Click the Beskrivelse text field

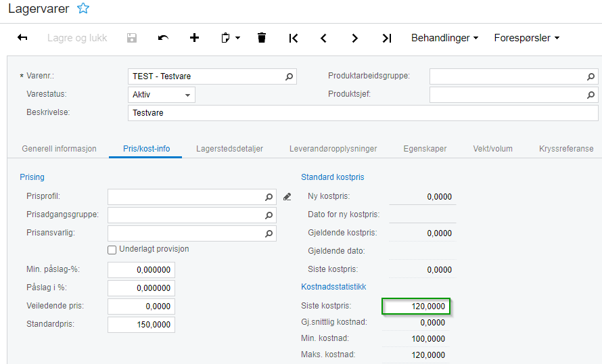coord(363,113)
